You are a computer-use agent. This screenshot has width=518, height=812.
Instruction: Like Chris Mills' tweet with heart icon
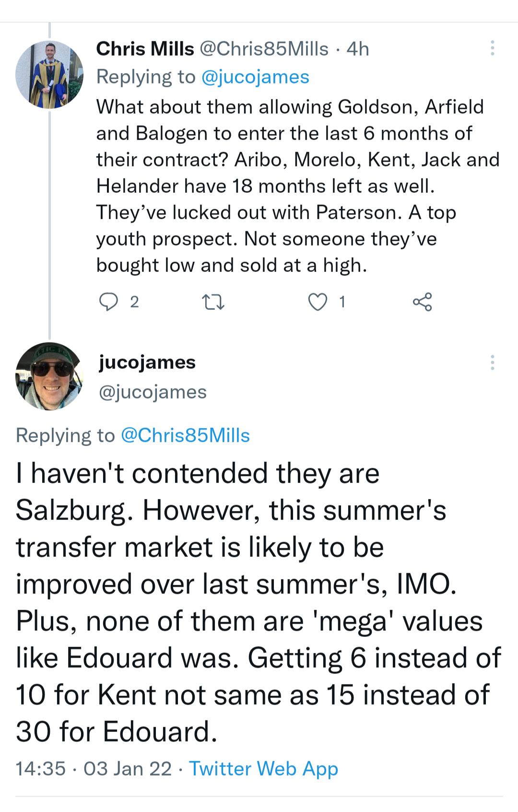coord(318,302)
